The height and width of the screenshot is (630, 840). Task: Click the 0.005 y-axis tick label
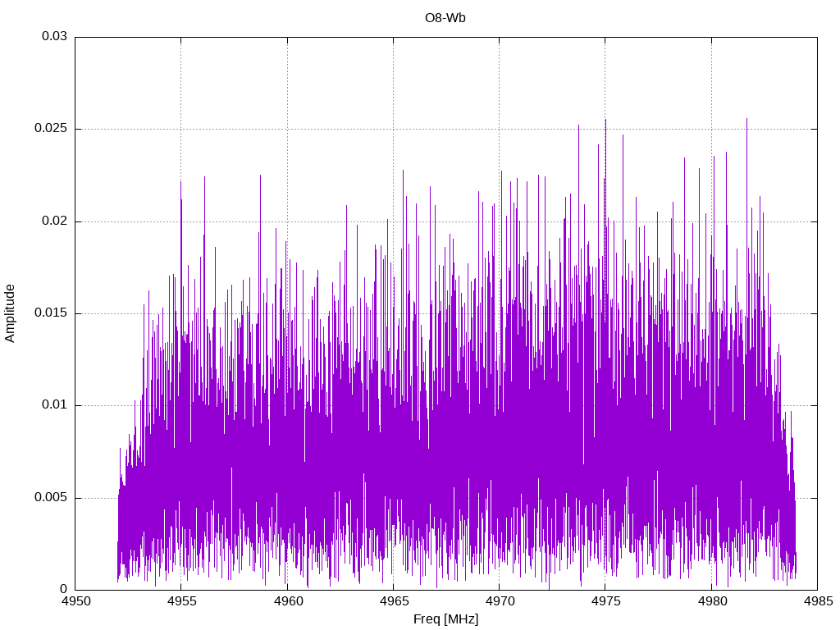point(51,498)
